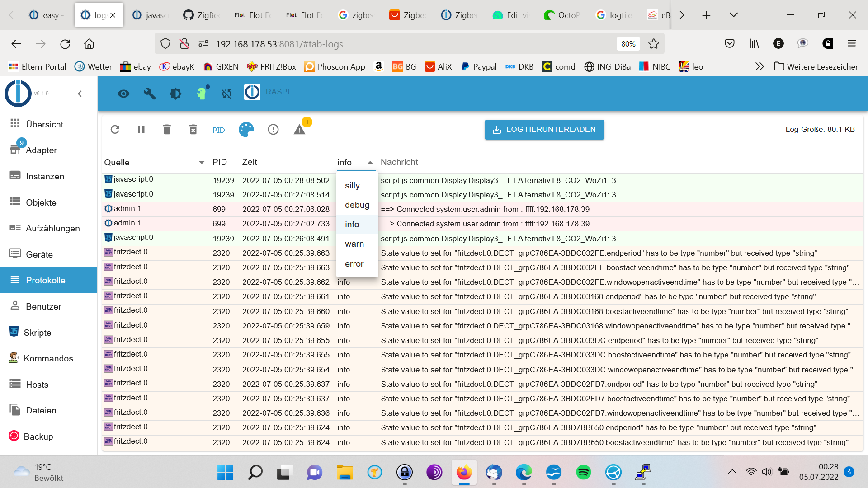Pause log output
This screenshot has width=868, height=488.
(x=141, y=130)
